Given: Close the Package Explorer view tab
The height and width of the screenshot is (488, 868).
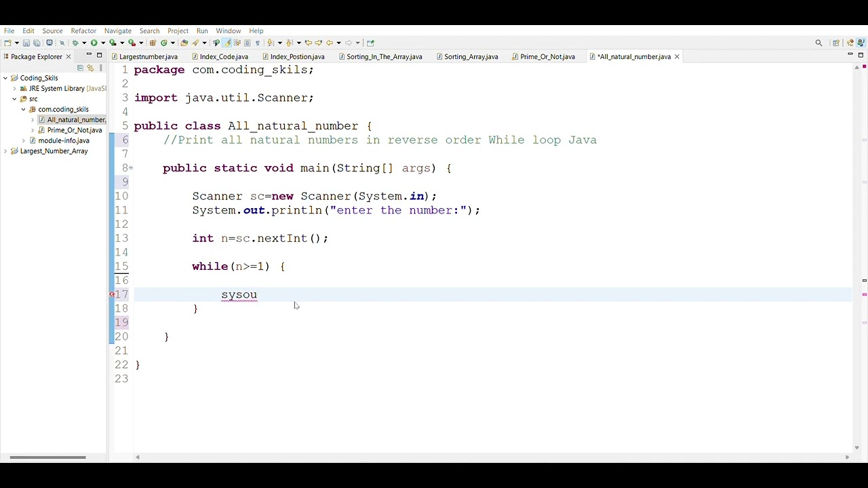Looking at the screenshot, I should (68, 56).
